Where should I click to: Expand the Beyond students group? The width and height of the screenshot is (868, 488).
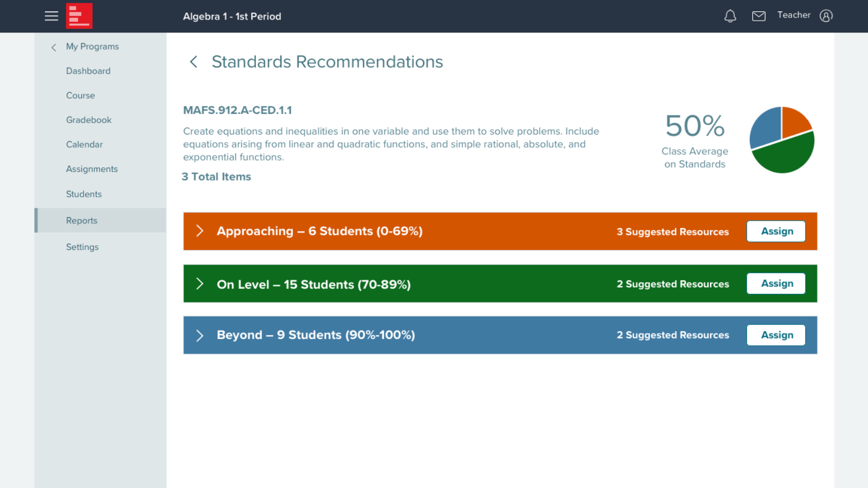click(200, 336)
